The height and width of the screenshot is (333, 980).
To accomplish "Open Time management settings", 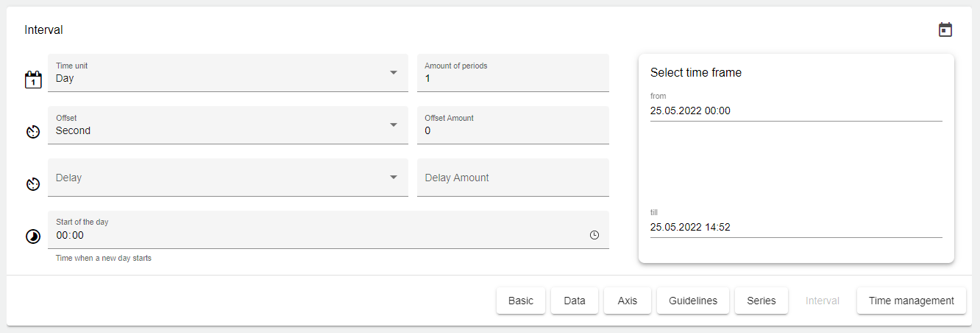I will (911, 301).
